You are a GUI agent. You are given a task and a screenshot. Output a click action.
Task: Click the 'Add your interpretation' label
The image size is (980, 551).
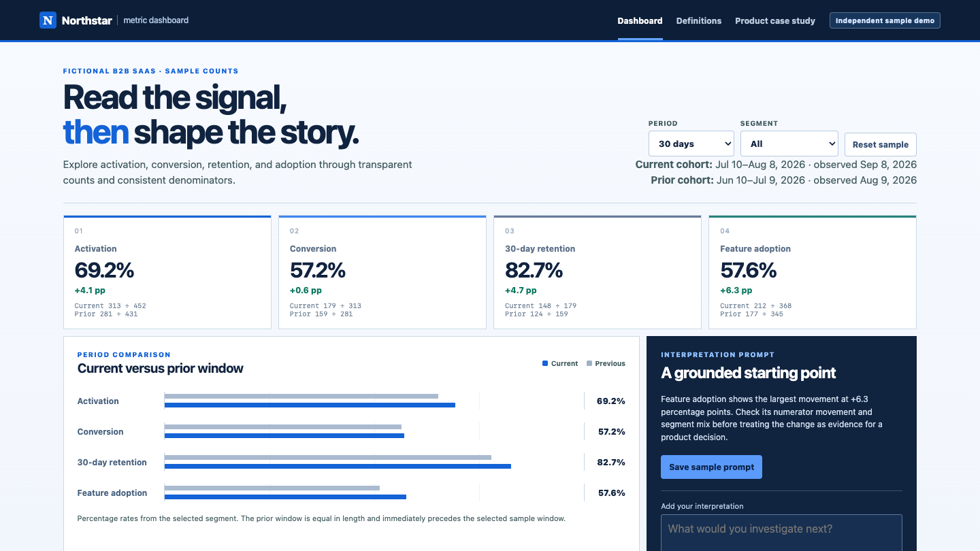pos(702,506)
